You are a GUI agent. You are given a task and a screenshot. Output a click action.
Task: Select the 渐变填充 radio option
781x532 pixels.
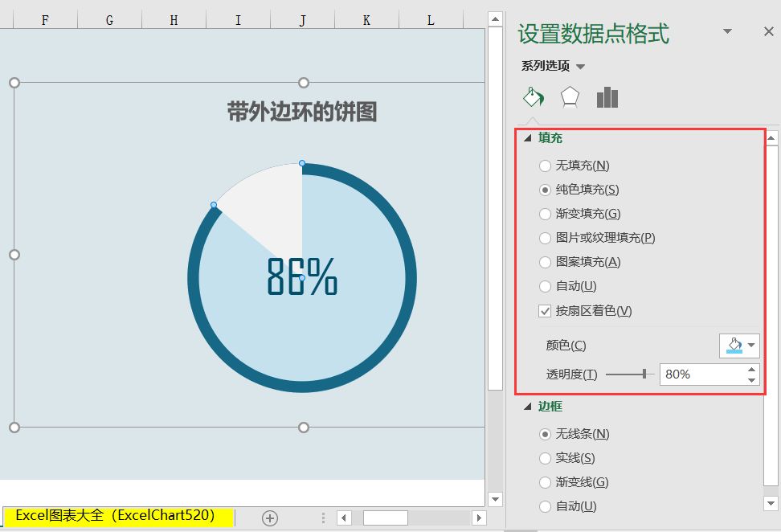point(545,214)
